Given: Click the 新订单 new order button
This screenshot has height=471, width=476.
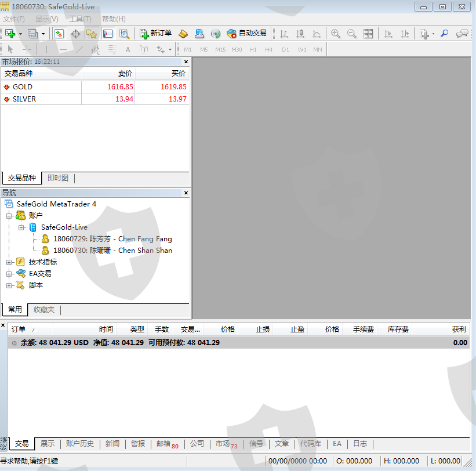Looking at the screenshot, I should coord(155,34).
